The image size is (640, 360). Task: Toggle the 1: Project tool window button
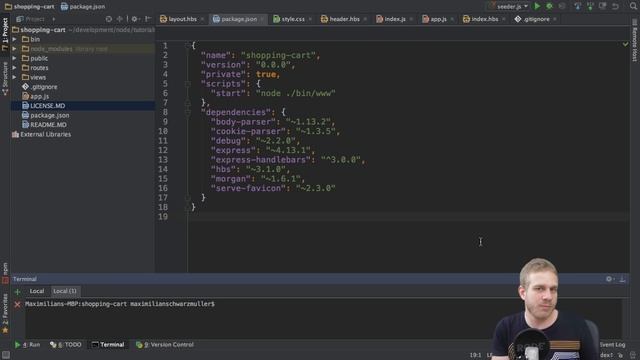[x=5, y=33]
